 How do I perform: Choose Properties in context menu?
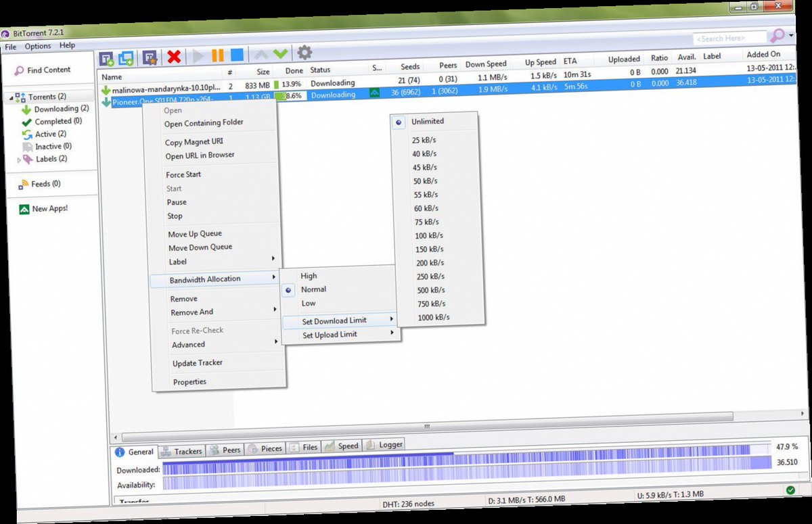(x=189, y=382)
